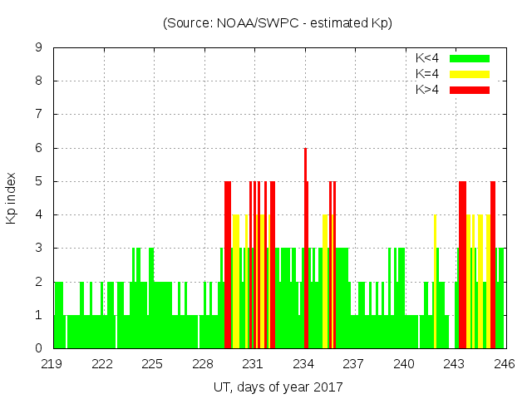Click the green K<4 legend swatch
The image size is (532, 399).
[x=470, y=58]
